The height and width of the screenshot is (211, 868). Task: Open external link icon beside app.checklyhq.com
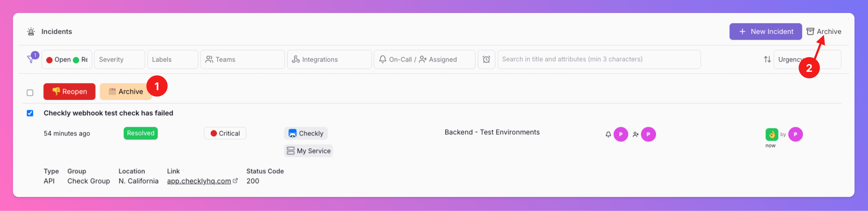coord(235,181)
